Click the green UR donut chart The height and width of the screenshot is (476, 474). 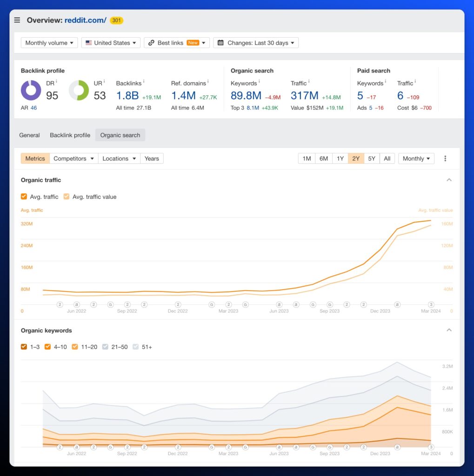point(79,90)
